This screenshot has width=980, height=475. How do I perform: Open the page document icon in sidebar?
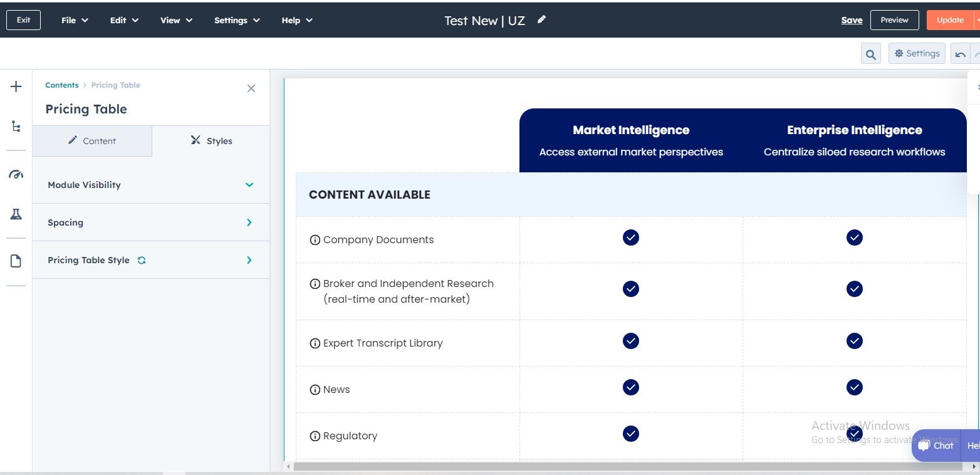pyautogui.click(x=16, y=261)
